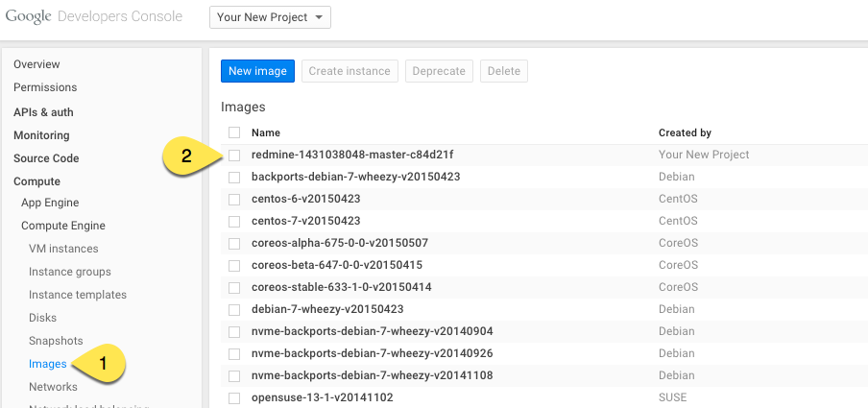Check the backports-debian-7-wheezy-v20150423 checkbox

234,178
